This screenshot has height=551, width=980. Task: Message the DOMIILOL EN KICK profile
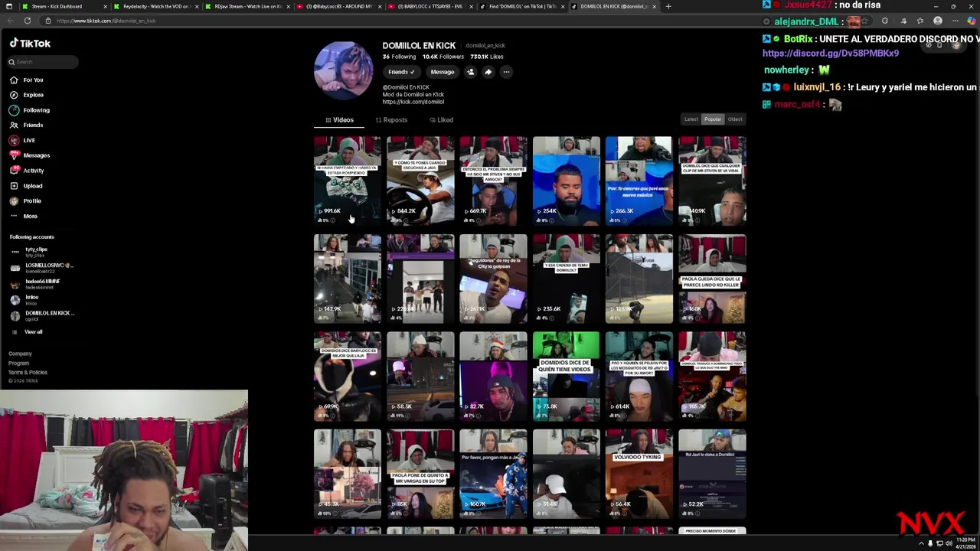click(x=442, y=72)
